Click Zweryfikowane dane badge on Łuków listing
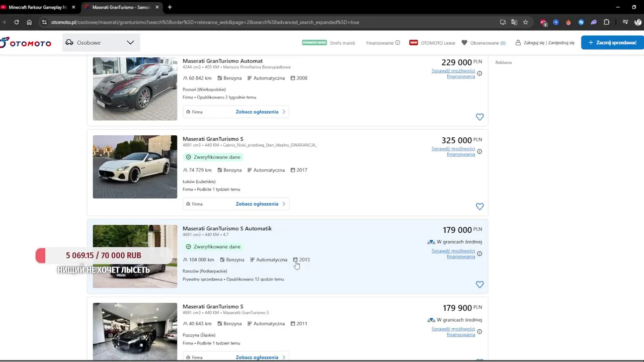The width and height of the screenshot is (644, 362). [x=213, y=157]
